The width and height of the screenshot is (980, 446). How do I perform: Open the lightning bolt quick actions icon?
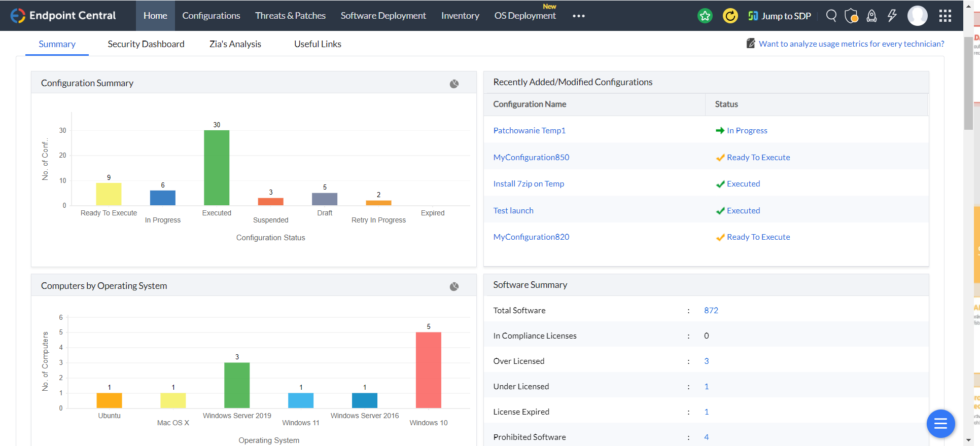pos(892,16)
